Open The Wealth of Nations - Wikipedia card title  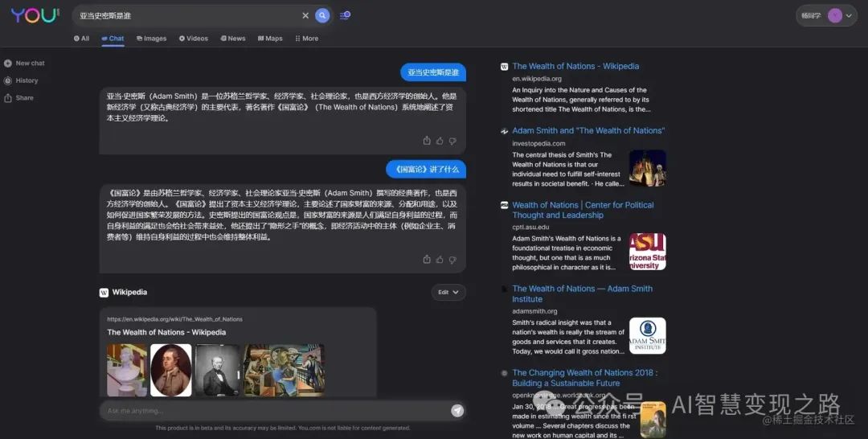(x=166, y=332)
